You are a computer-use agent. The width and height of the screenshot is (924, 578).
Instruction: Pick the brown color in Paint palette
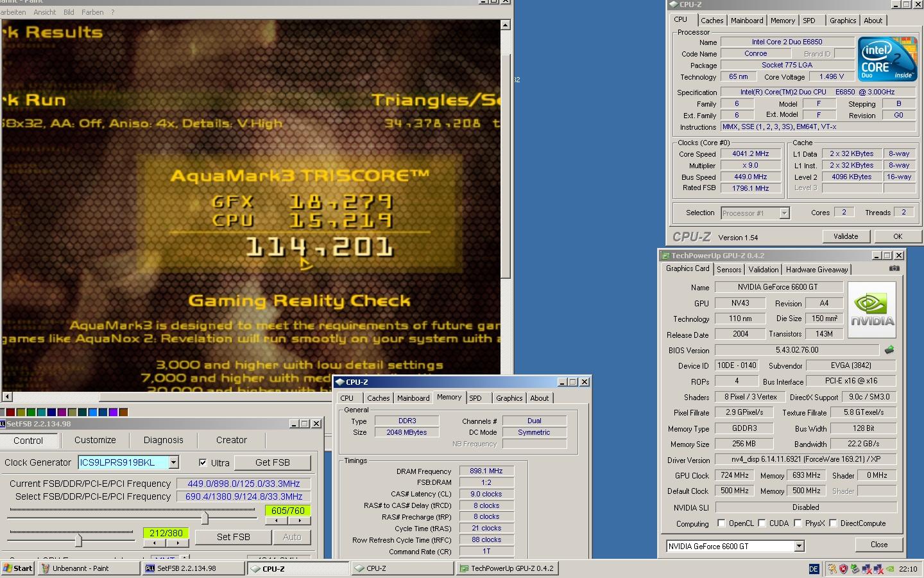(123, 412)
